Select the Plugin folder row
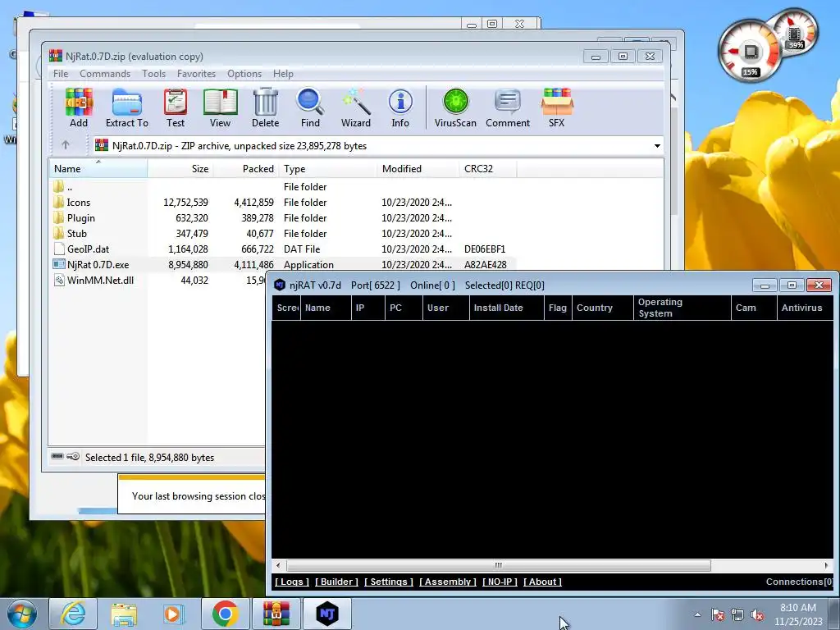Image resolution: width=840 pixels, height=630 pixels. (x=282, y=217)
